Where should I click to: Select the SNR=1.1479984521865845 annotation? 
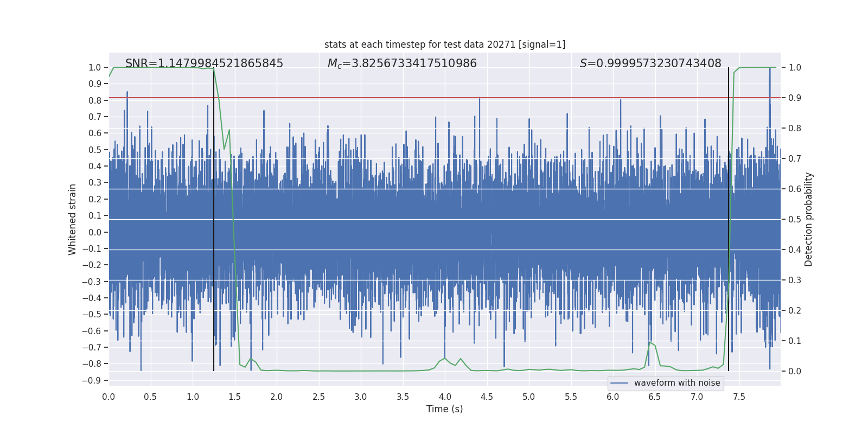click(x=204, y=63)
